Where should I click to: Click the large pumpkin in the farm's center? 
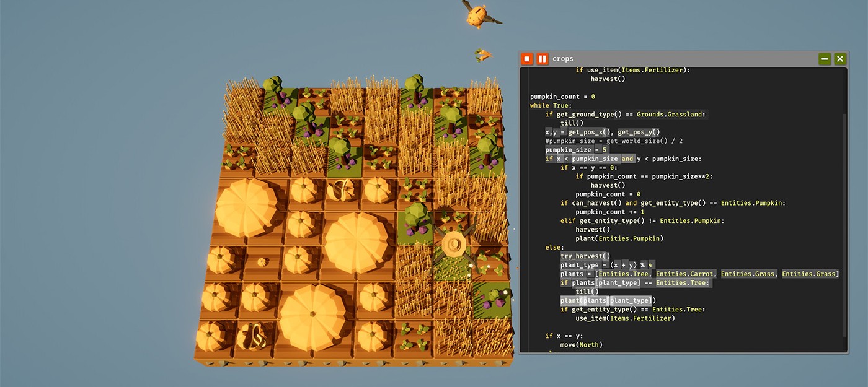tap(355, 237)
